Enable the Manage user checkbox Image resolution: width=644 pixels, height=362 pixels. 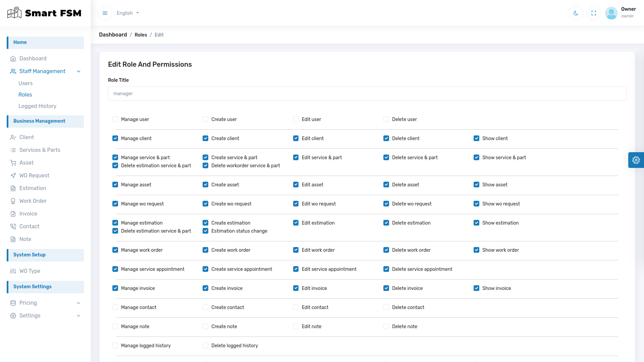(115, 119)
